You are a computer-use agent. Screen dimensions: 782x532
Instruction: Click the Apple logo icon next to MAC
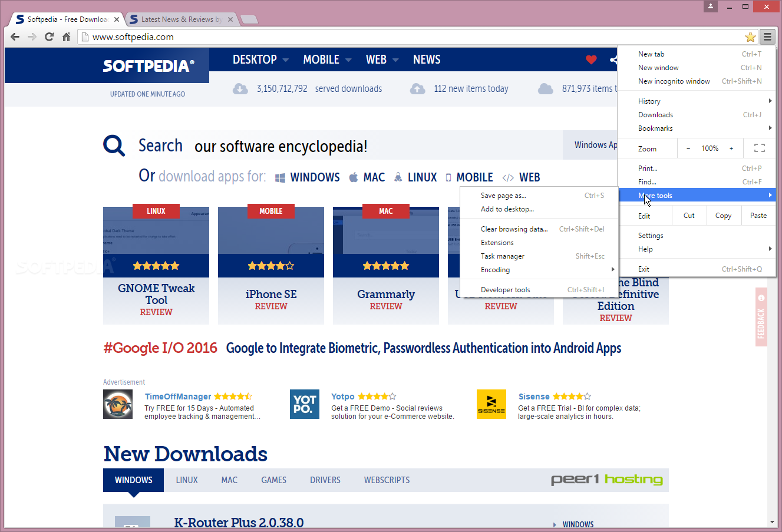point(354,177)
